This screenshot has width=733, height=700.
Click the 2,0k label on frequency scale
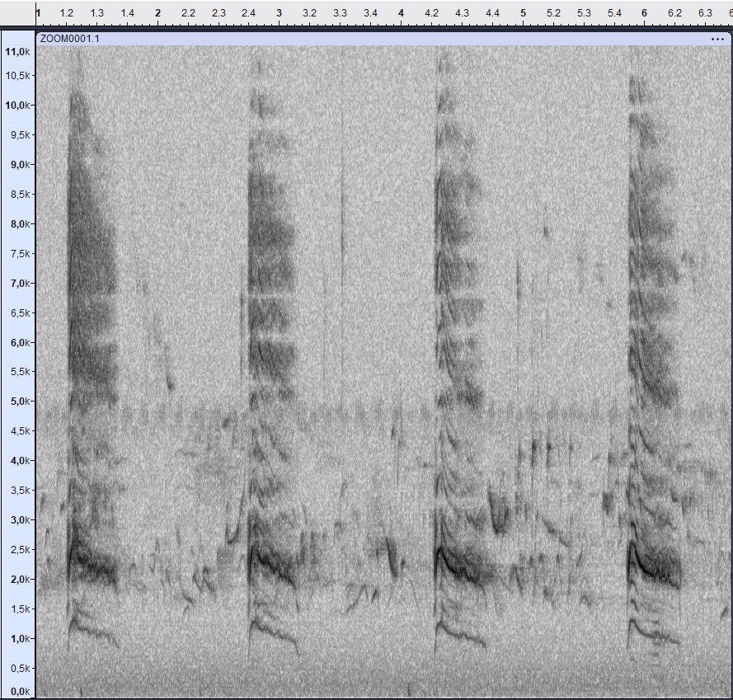click(21, 580)
